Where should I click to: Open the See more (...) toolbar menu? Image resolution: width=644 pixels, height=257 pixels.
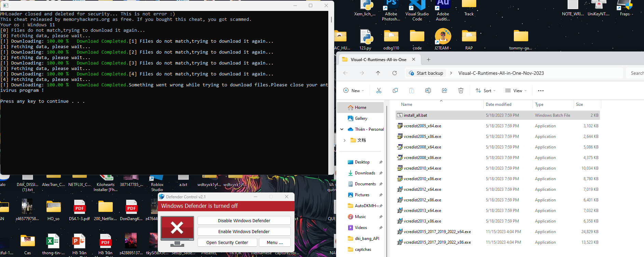(540, 90)
